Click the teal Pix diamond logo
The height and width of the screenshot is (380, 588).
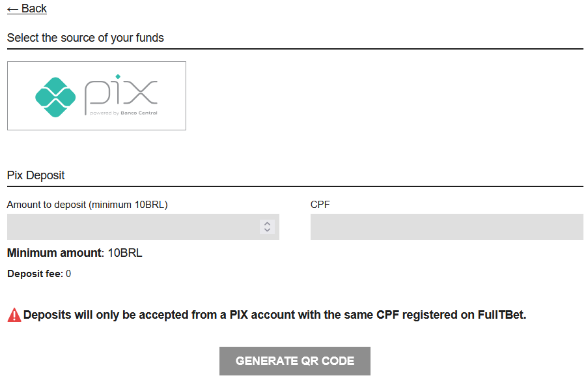tap(55, 97)
